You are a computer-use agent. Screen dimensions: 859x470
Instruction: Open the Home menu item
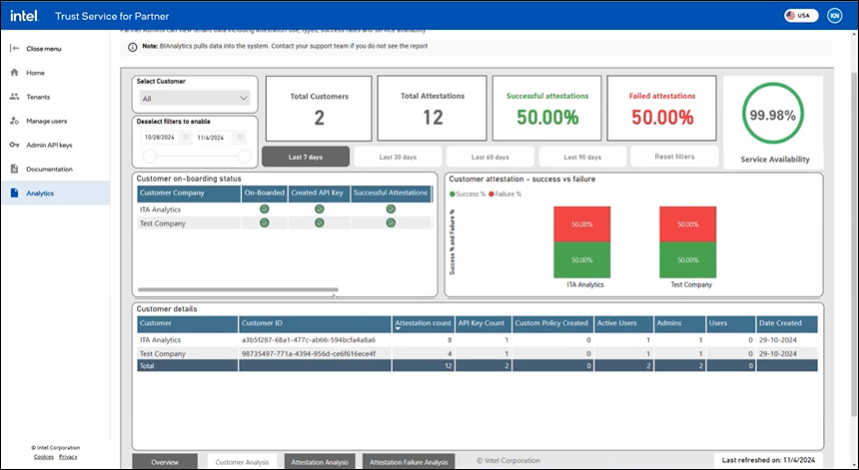click(x=55, y=72)
